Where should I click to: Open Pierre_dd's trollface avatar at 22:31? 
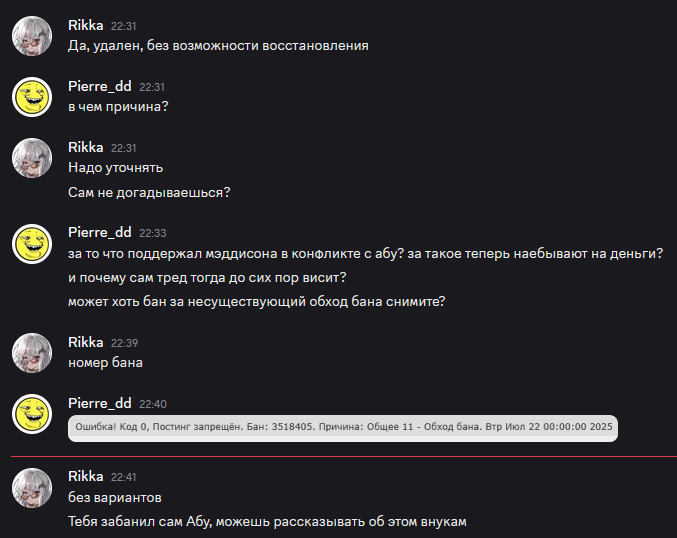click(32, 97)
